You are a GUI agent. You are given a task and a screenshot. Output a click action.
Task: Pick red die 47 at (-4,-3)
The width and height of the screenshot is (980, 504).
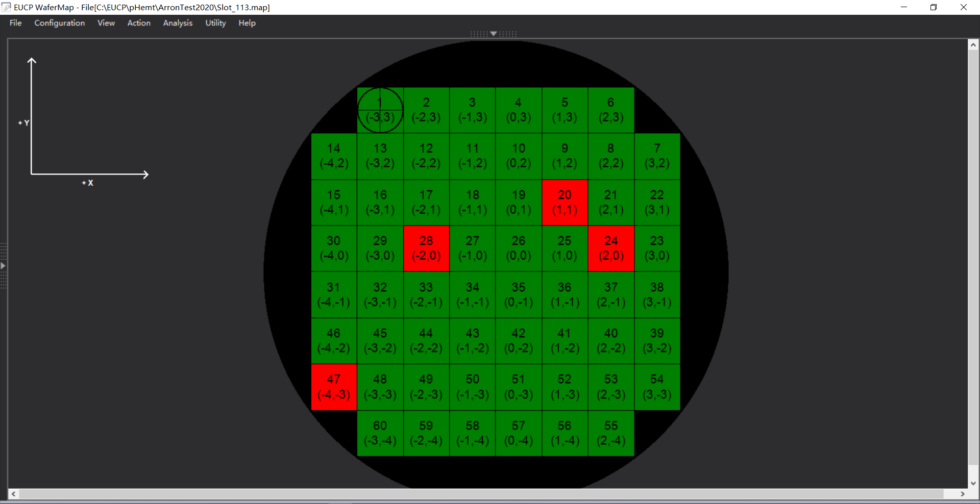point(334,387)
